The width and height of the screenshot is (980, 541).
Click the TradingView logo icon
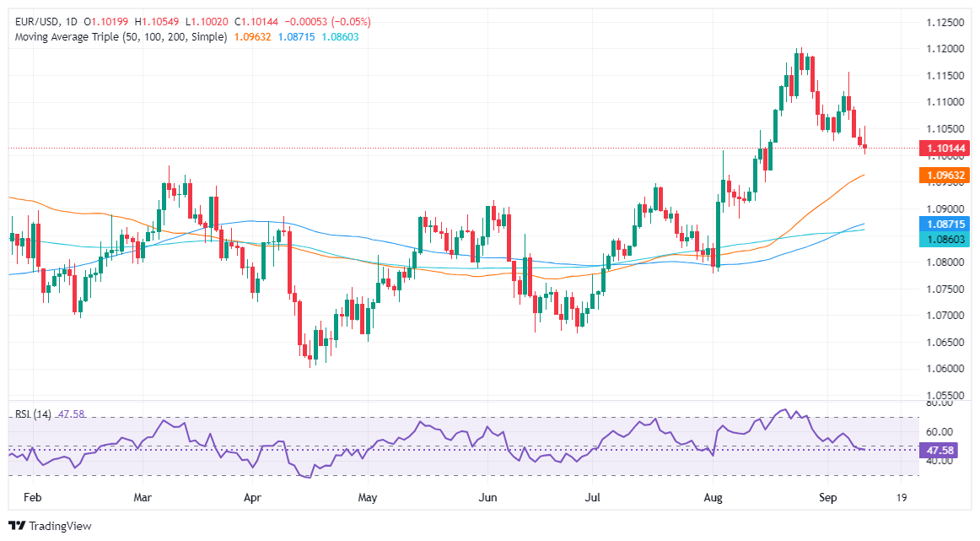tap(17, 526)
